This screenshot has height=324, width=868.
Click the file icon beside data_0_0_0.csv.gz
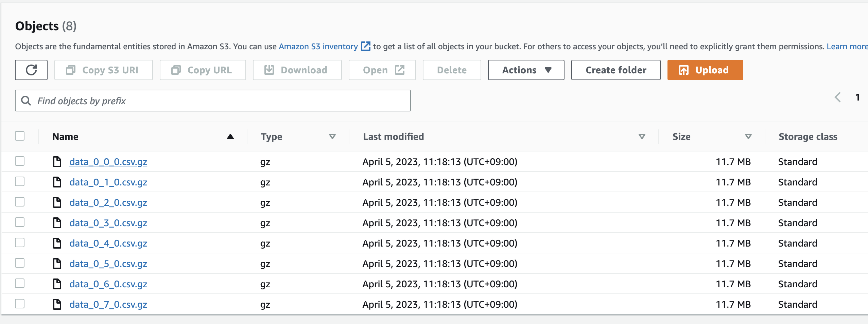click(x=57, y=162)
